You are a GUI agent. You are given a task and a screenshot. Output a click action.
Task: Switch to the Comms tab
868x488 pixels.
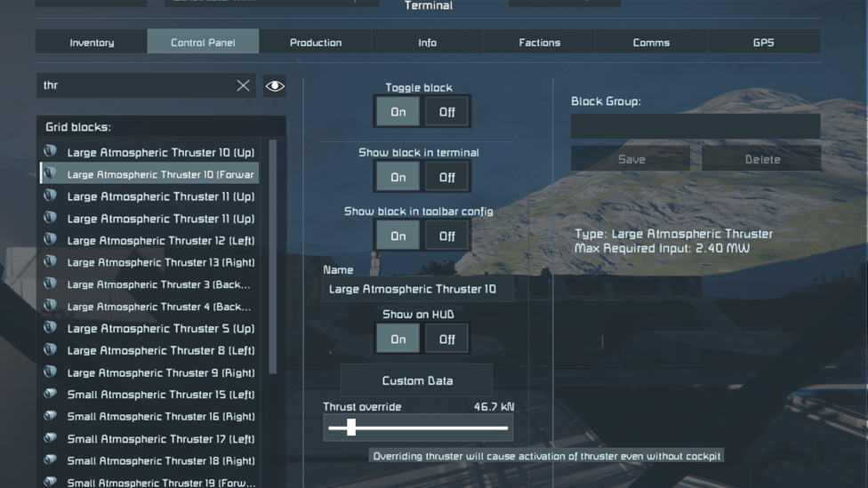tap(652, 42)
